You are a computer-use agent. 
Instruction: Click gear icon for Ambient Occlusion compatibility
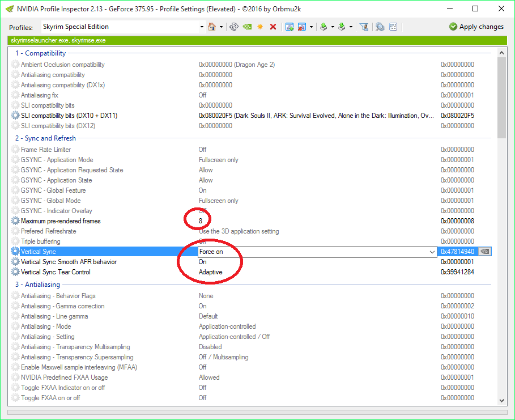point(15,65)
